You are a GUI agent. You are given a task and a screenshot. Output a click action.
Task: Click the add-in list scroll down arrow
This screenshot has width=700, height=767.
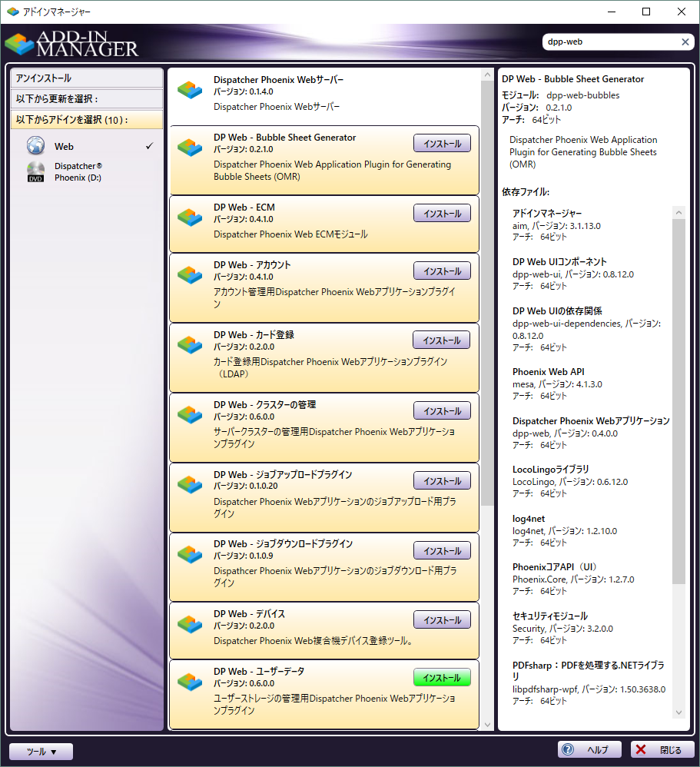click(487, 725)
